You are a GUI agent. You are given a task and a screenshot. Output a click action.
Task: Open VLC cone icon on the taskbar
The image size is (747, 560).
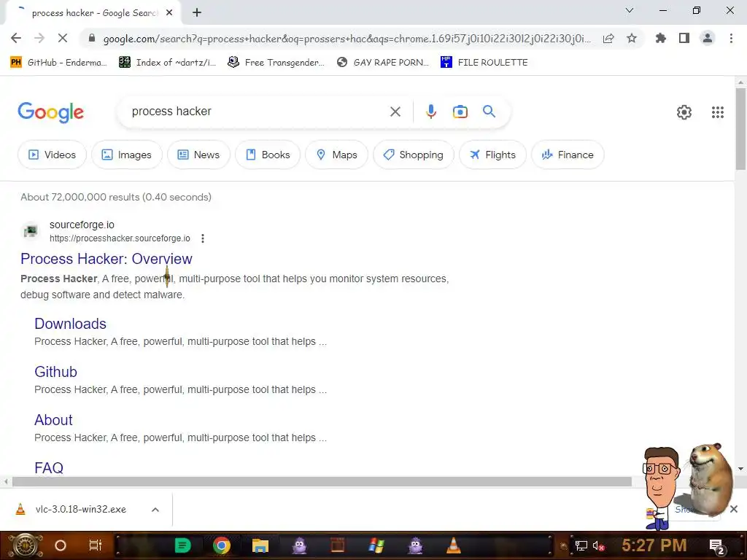pyautogui.click(x=454, y=545)
